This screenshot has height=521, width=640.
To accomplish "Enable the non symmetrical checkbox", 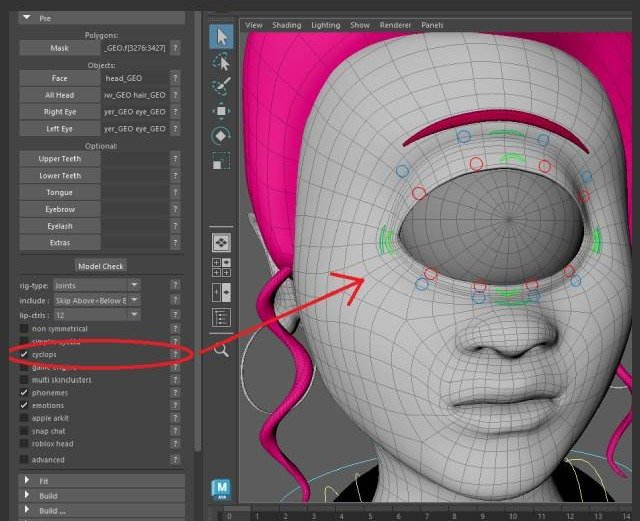I will (24, 329).
